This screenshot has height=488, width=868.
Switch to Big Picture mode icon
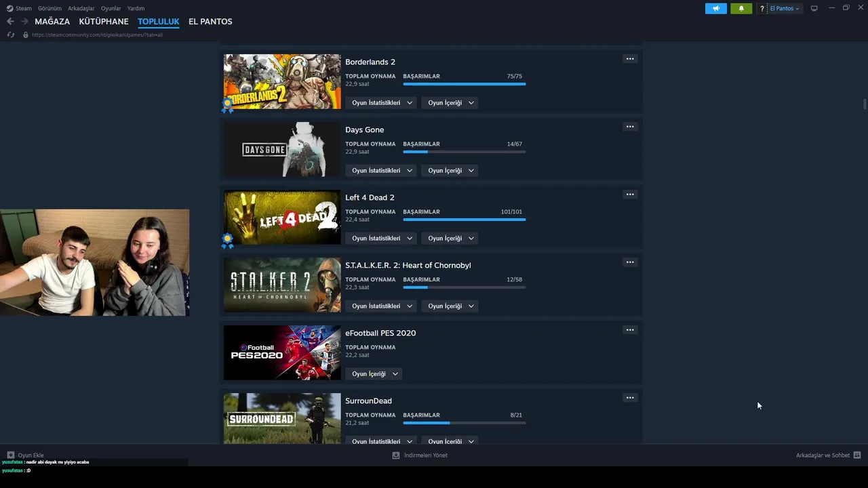(x=814, y=8)
